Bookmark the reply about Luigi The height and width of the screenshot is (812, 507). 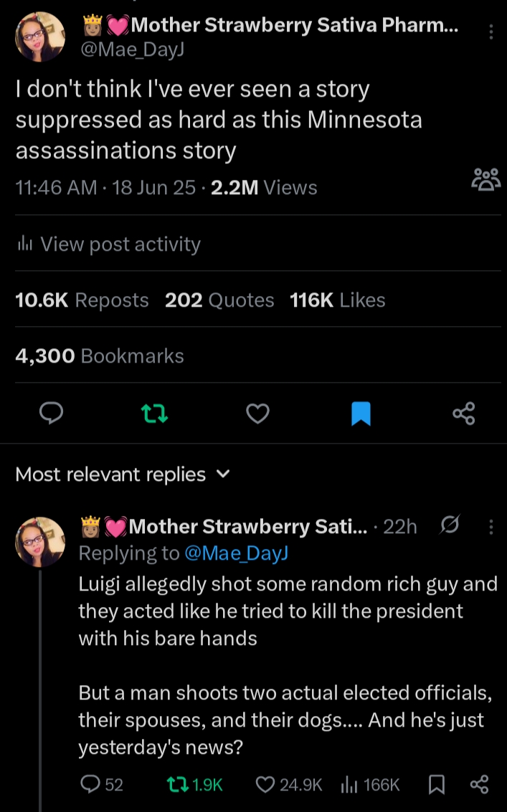coord(435,785)
